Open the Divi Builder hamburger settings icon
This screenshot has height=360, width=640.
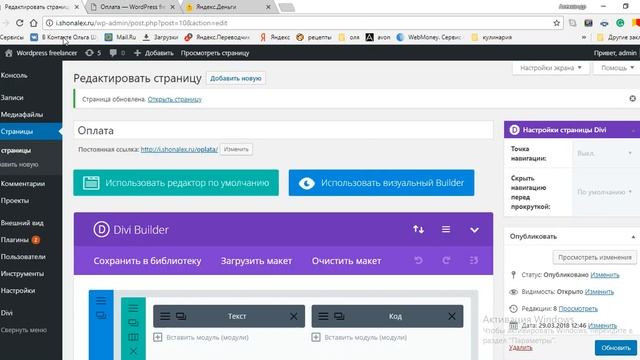446,229
